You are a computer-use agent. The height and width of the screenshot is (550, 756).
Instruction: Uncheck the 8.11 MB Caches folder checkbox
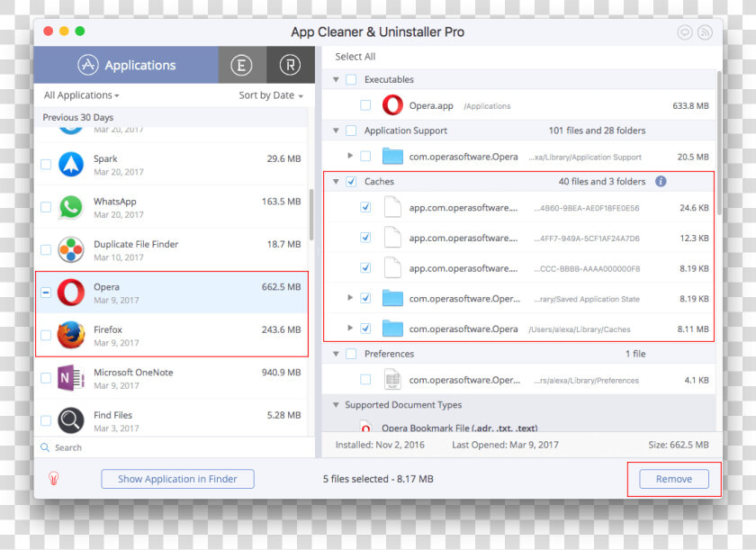pyautogui.click(x=365, y=329)
